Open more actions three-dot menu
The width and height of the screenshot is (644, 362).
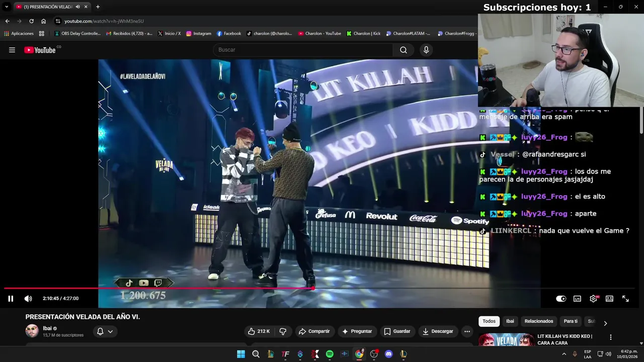pyautogui.click(x=467, y=331)
